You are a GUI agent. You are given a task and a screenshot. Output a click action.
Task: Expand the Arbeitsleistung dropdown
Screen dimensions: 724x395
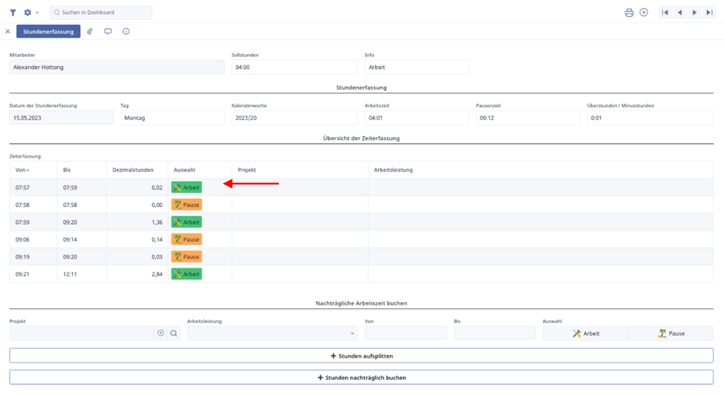[x=272, y=333]
